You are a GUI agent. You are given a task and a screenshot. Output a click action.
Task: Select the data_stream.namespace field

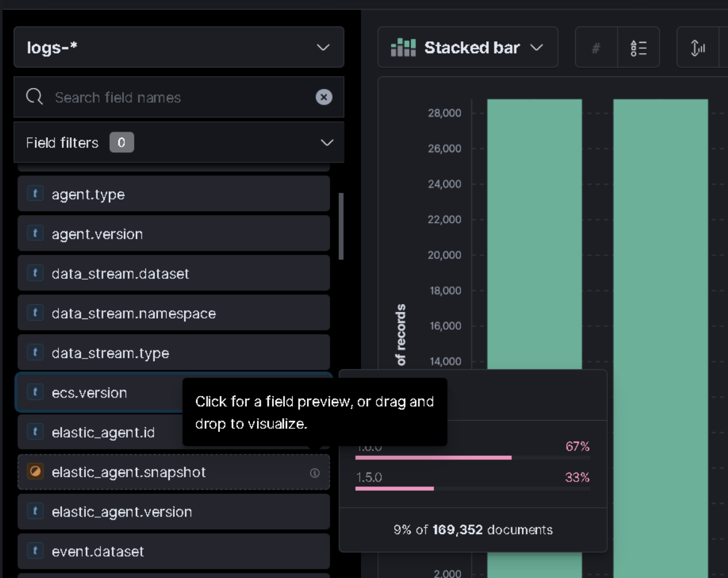click(x=174, y=313)
